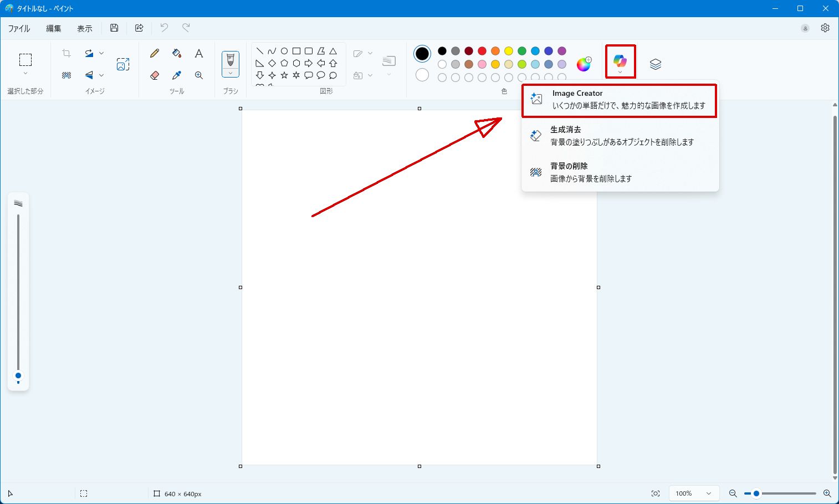Open the Edit colors wheel

pyautogui.click(x=584, y=64)
